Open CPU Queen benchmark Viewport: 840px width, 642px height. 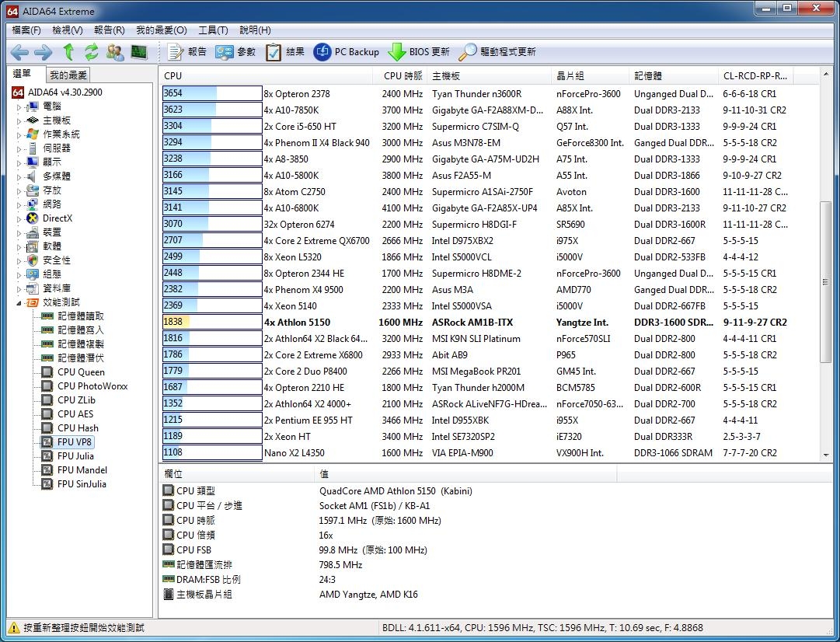[81, 372]
